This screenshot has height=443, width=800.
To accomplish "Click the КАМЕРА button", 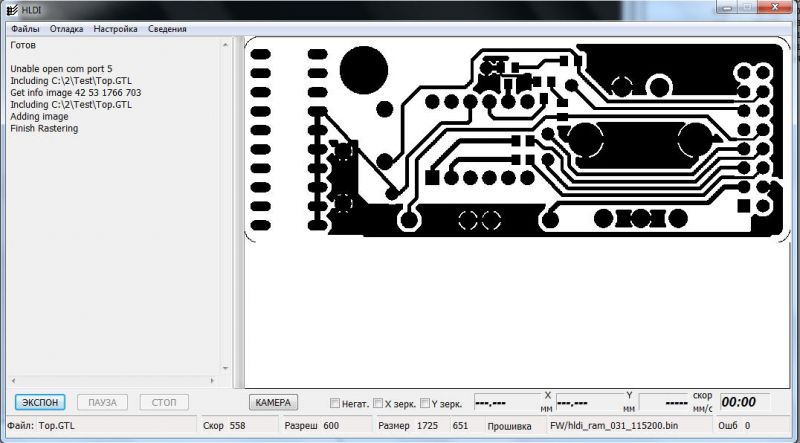I will click(273, 402).
